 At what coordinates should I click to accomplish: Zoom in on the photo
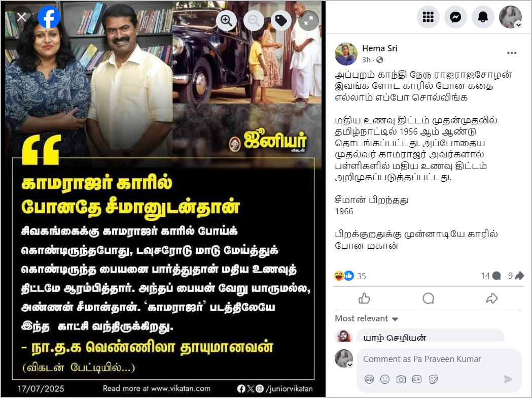point(226,20)
